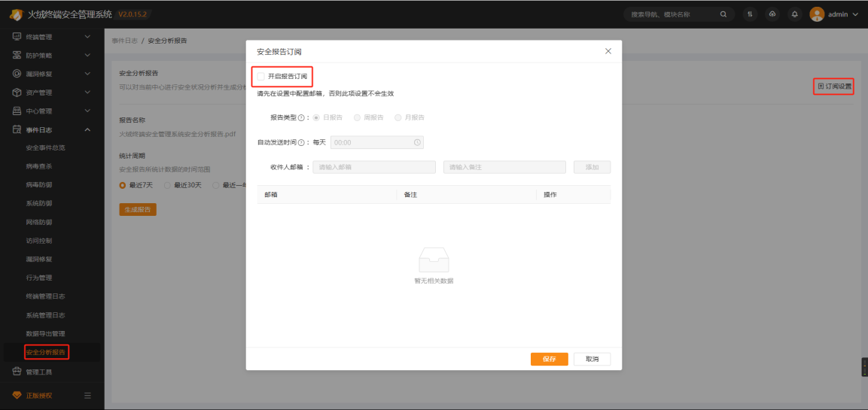Click the 请输入邮箱 input field
Image resolution: width=868 pixels, height=410 pixels.
click(374, 167)
